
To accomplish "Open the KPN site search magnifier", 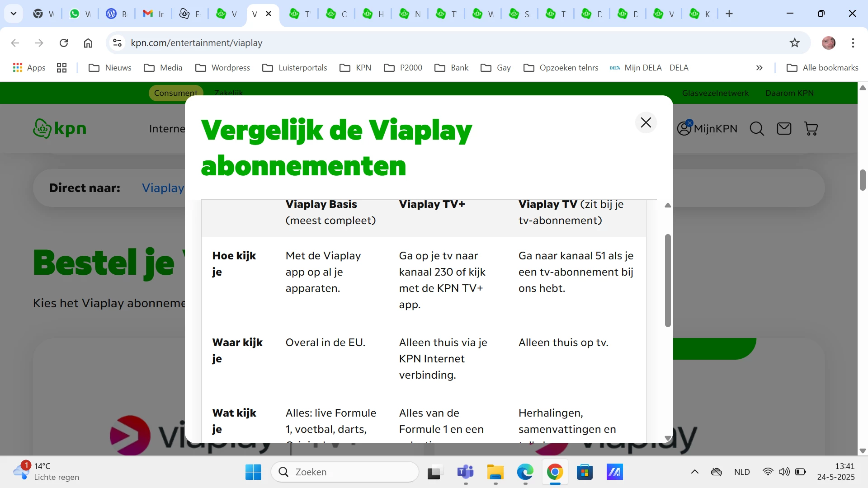I will 757,129.
